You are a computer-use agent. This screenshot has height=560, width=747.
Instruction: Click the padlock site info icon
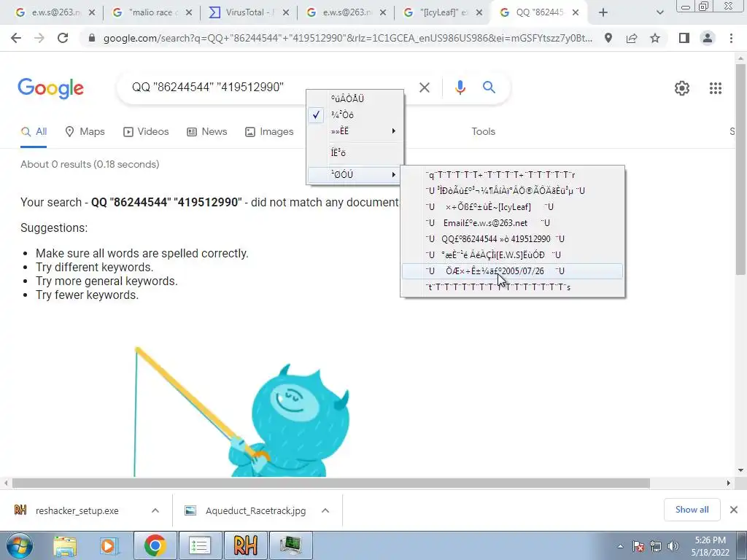pyautogui.click(x=92, y=38)
